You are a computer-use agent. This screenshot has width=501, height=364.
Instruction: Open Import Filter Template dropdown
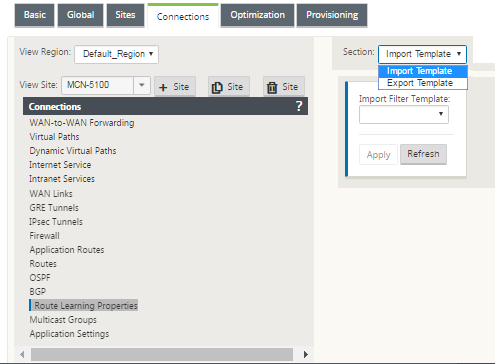coord(404,114)
